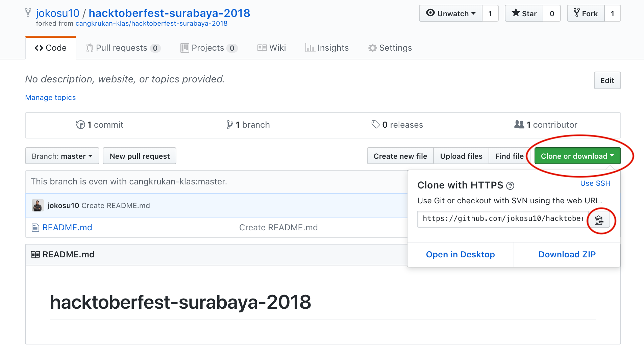
Task: Click the file icon next to README.md row
Action: pyautogui.click(x=35, y=228)
